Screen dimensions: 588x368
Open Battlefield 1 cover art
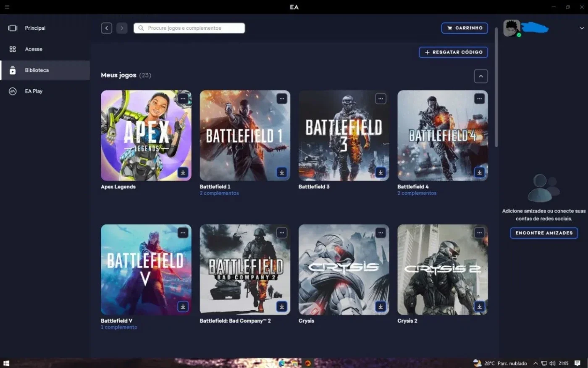(245, 135)
